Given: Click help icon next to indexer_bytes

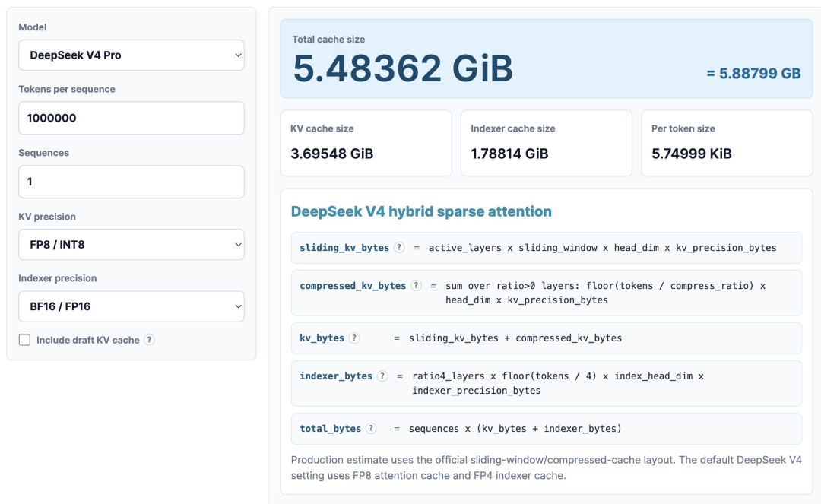Looking at the screenshot, I should coord(382,376).
